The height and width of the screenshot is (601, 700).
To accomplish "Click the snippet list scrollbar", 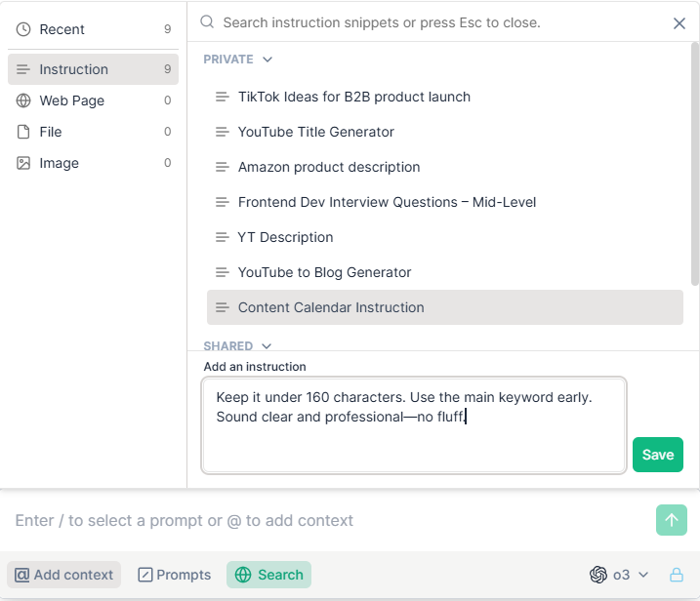I will (695, 164).
